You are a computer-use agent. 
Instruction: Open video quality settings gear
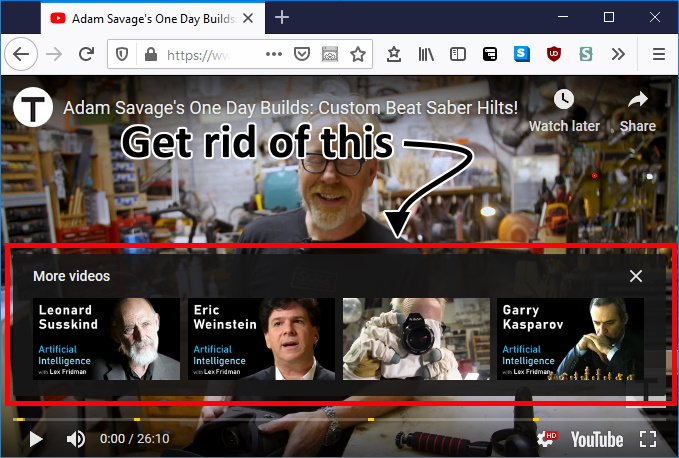[x=546, y=439]
